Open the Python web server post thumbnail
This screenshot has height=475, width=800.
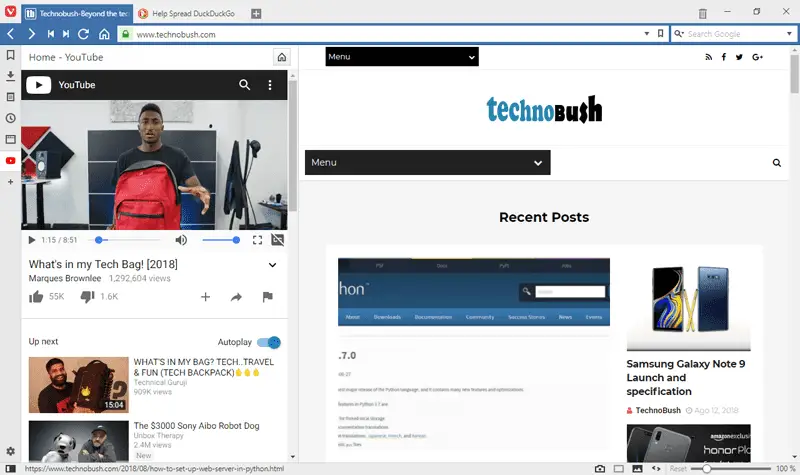pyautogui.click(x=473, y=353)
